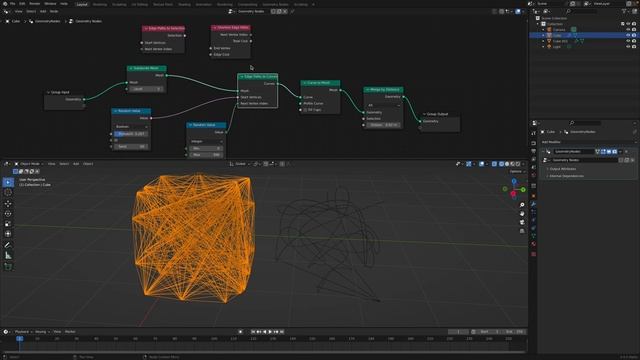Viewport: 640px width, 360px height.
Task: Choose the Rotate tool in viewport toolbar
Action: coord(8,213)
